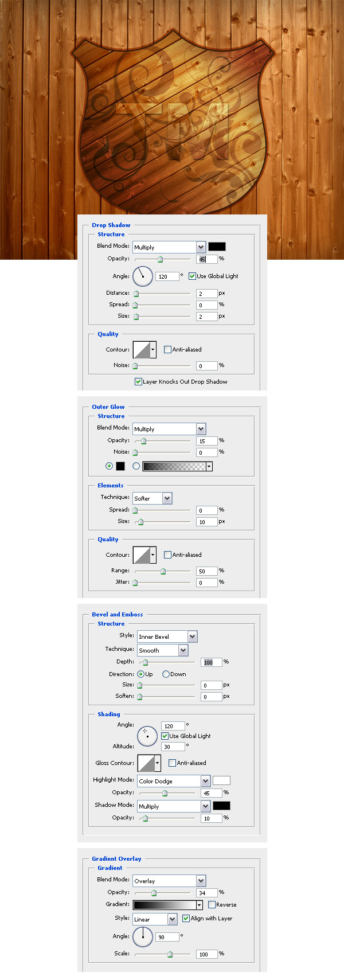Open Outer Glow gradient picker dropdown
The image size is (344, 980).
pos(209,466)
